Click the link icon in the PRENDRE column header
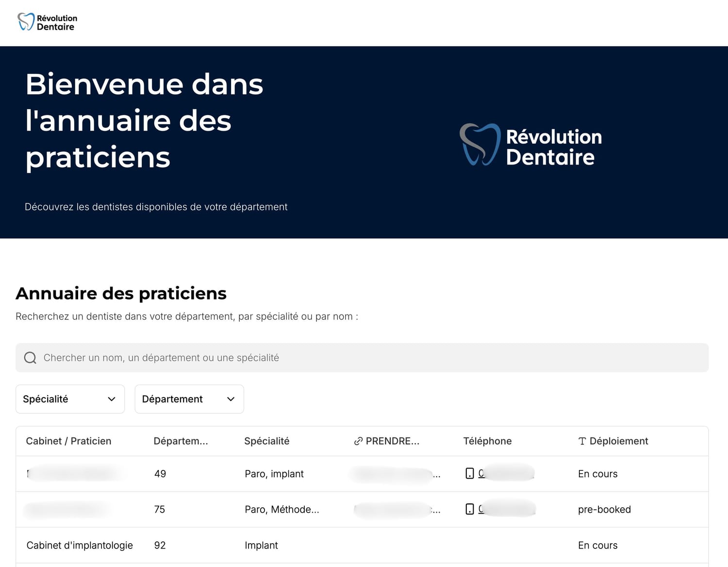The width and height of the screenshot is (728, 567). 358,441
